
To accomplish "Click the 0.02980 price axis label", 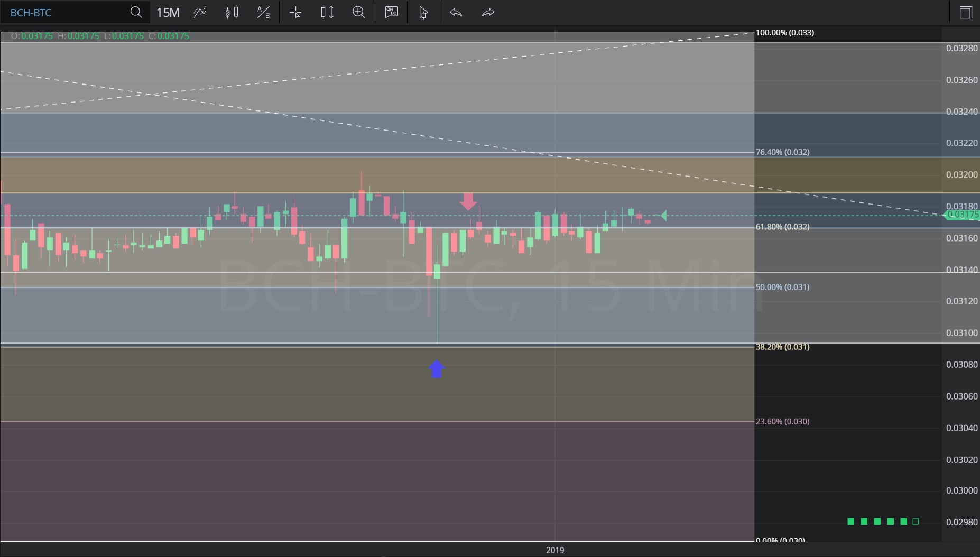I will click(962, 522).
